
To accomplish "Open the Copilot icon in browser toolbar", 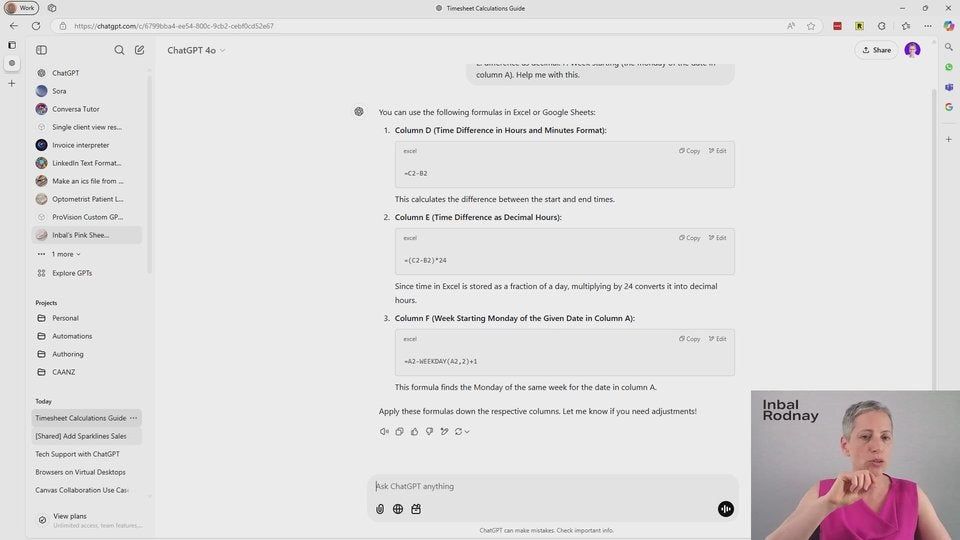I will click(x=949, y=26).
